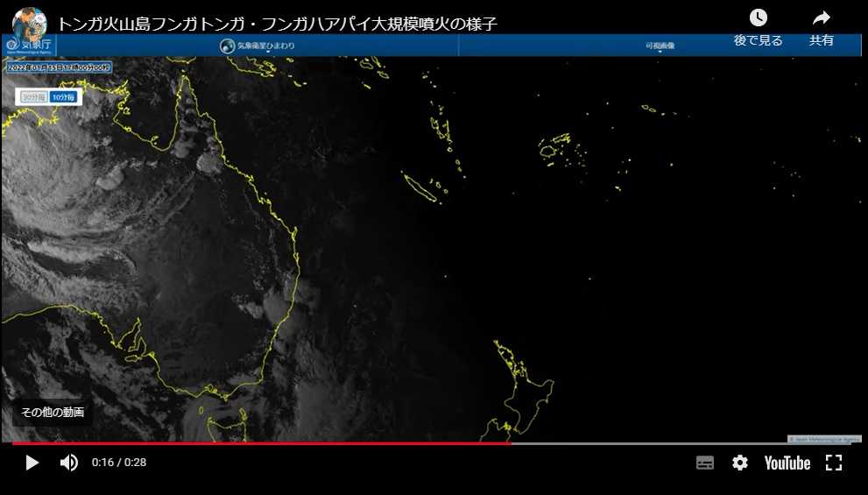
Task: Enter fullscreen mode
Action: pyautogui.click(x=834, y=463)
